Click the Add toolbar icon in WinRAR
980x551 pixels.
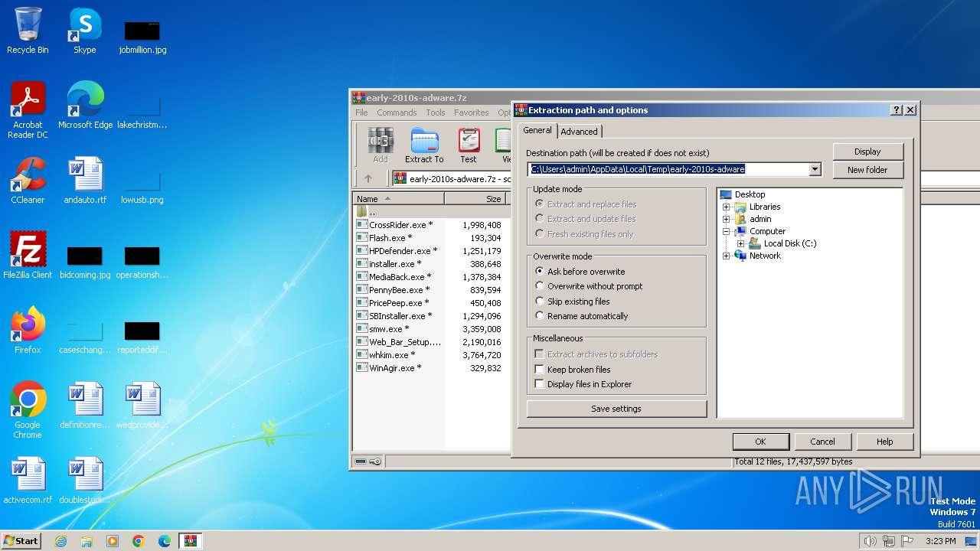381,145
